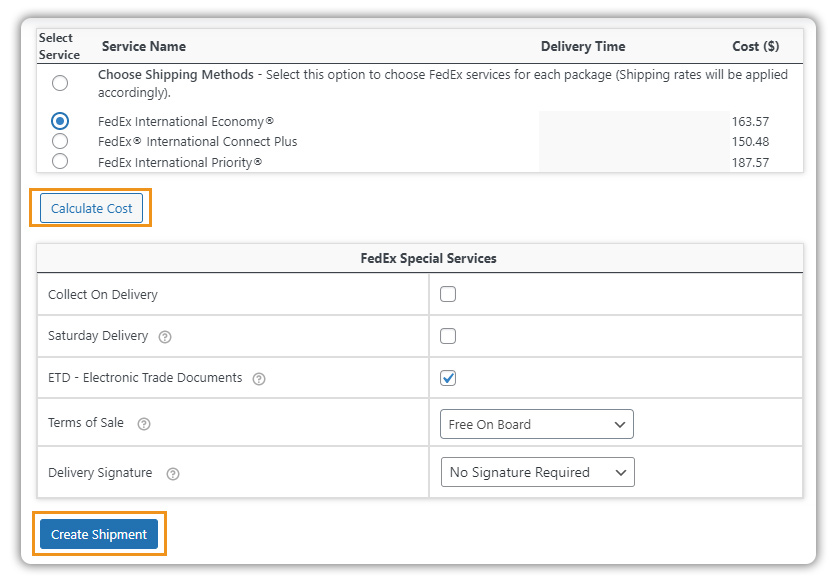Click the Delivery Time column header
The width and height of the screenshot is (839, 585).
[583, 47]
